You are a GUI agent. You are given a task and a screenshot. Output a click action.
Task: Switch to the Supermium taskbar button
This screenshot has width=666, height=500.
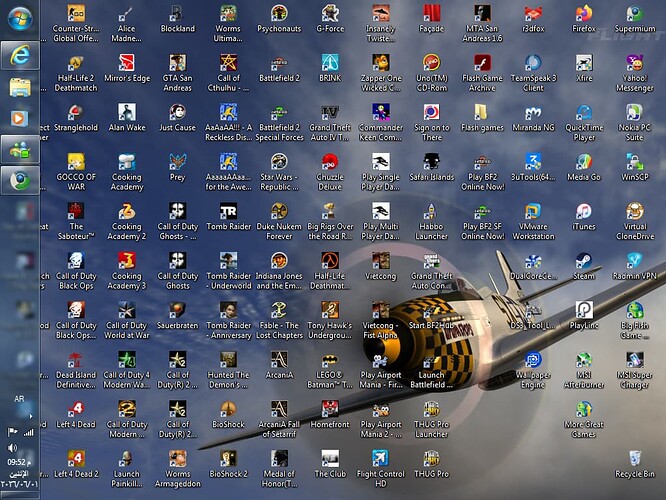point(20,181)
